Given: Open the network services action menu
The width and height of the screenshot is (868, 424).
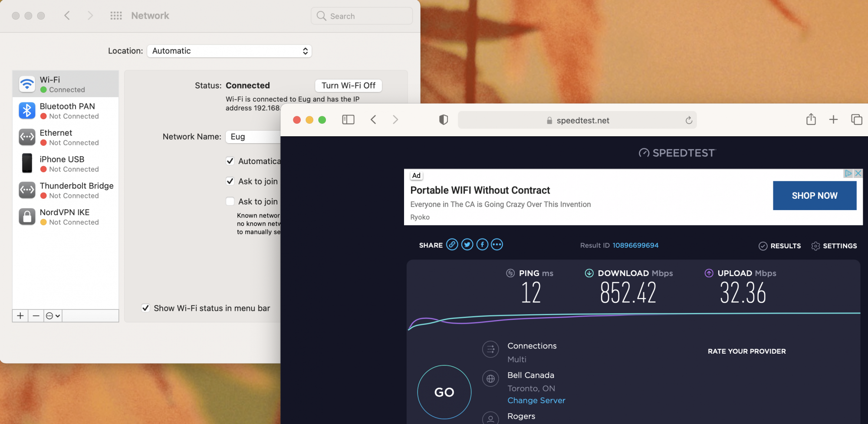Looking at the screenshot, I should (53, 316).
